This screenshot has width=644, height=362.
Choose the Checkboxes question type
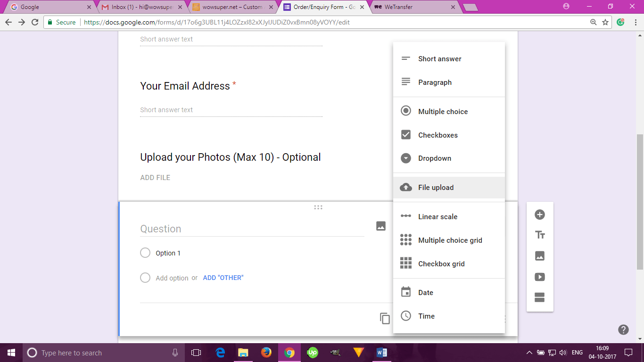pyautogui.click(x=438, y=135)
